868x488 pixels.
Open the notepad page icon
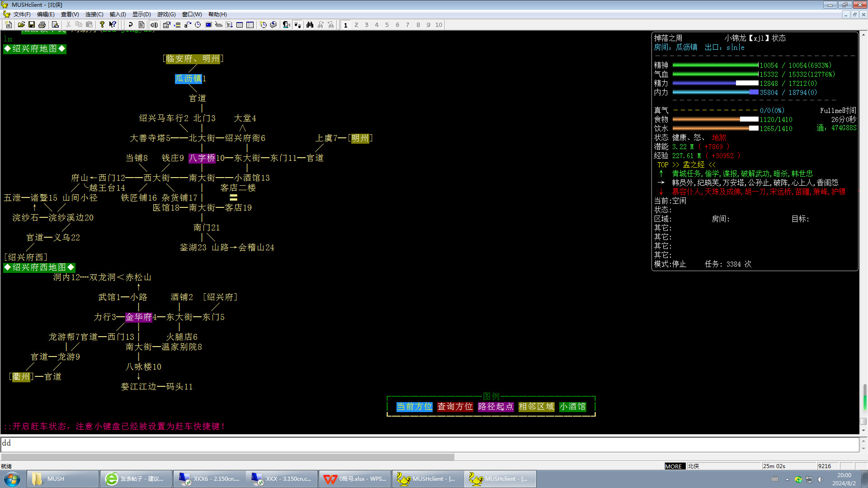(x=142, y=25)
